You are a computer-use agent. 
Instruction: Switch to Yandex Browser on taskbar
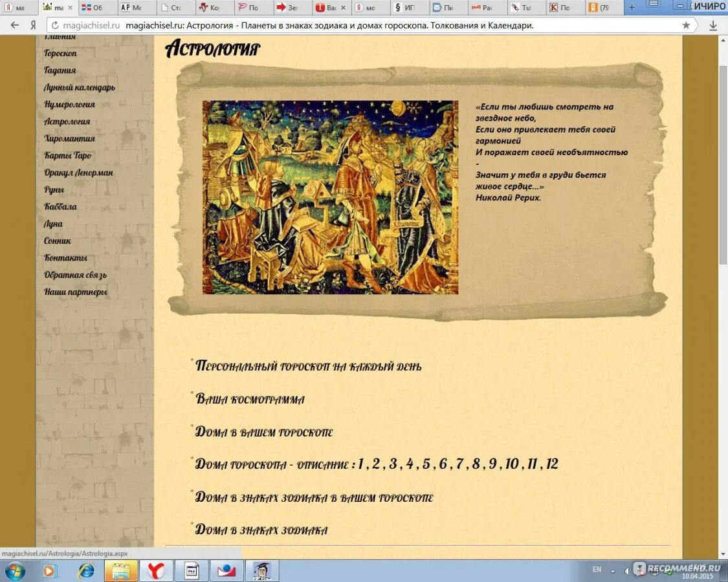(156, 571)
